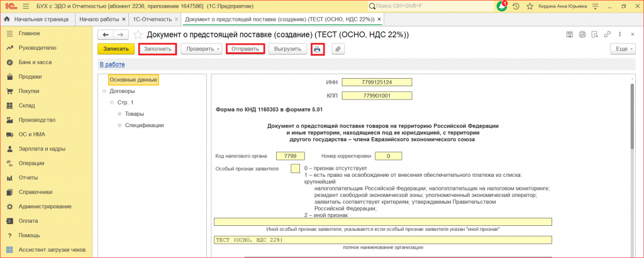This screenshot has height=258, width=644.
Task: Click the ИНН field
Action: click(377, 82)
